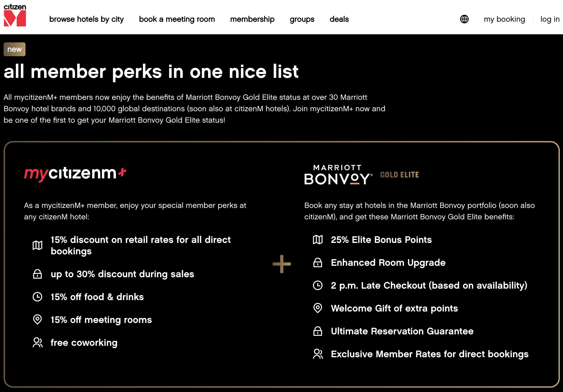Click lock icon beside Ultimate Reservation Guarantee
563x392 pixels.
point(318,331)
